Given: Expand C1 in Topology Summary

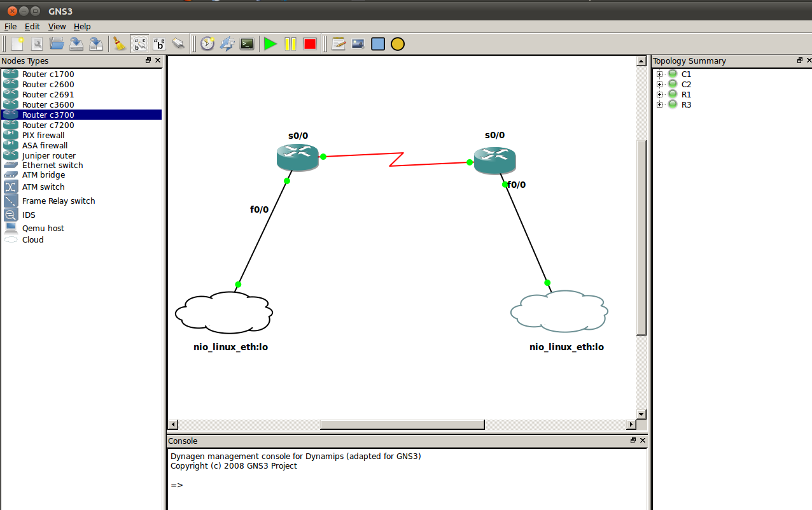Looking at the screenshot, I should (660, 74).
